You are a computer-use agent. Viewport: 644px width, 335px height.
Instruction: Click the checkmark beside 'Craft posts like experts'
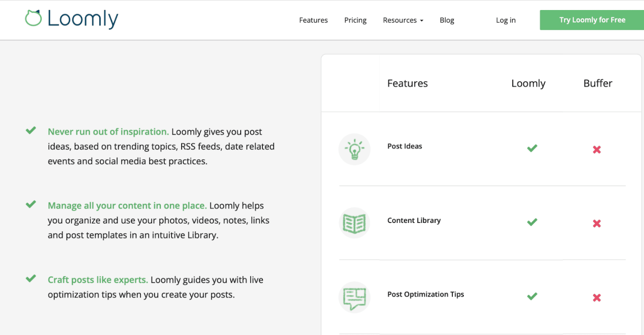(x=31, y=278)
